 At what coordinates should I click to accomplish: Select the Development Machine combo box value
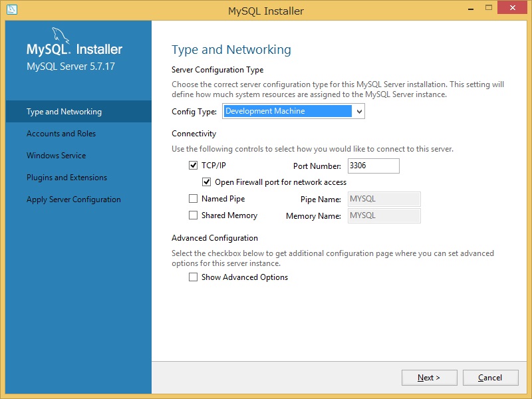[x=287, y=111]
